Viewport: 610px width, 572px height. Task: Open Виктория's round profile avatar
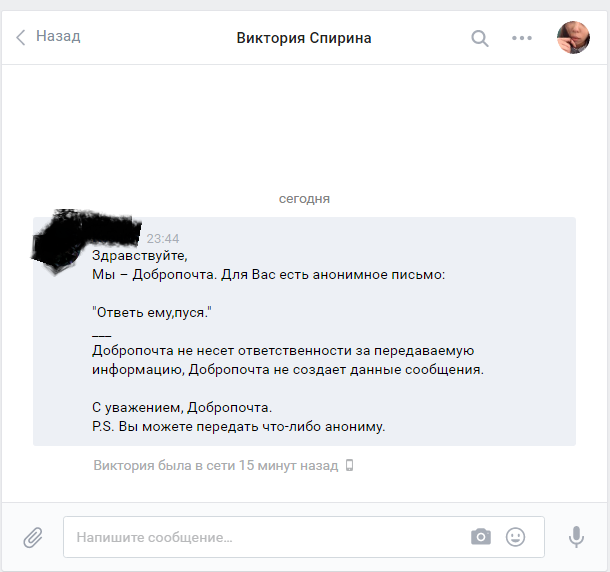(x=573, y=37)
